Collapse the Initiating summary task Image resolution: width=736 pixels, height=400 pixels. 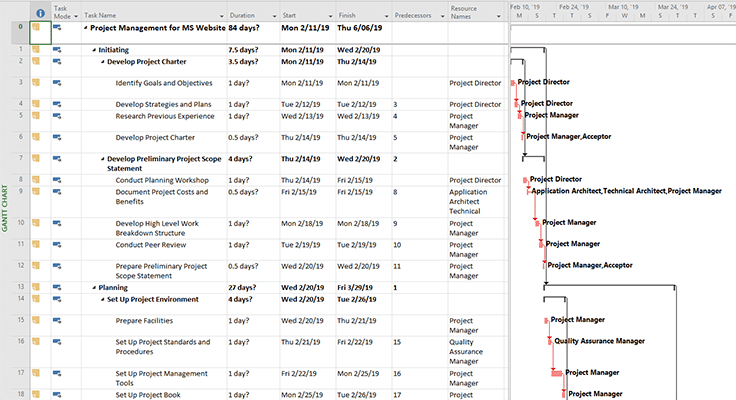click(94, 50)
